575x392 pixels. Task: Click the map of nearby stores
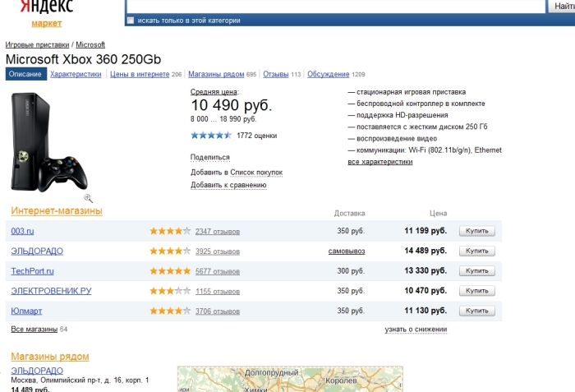pyautogui.click(x=290, y=379)
